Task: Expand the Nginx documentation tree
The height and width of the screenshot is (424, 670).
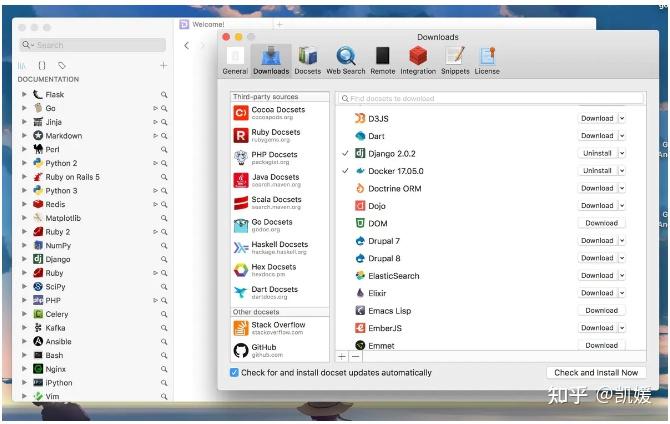Action: (x=24, y=369)
